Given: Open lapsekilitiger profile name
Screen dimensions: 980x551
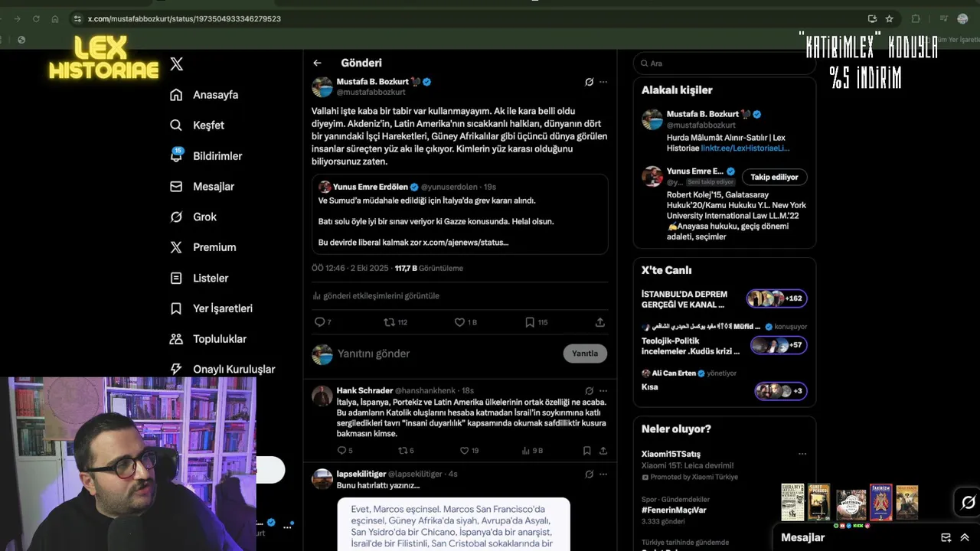Looking at the screenshot, I should [361, 474].
